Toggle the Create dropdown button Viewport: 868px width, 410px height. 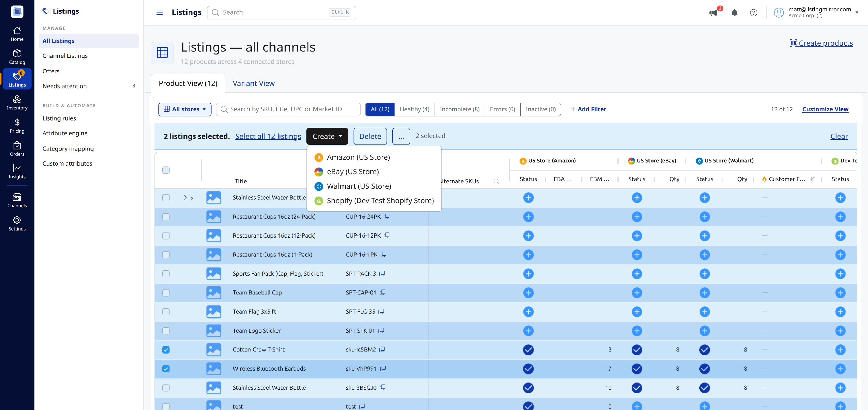pyautogui.click(x=327, y=136)
